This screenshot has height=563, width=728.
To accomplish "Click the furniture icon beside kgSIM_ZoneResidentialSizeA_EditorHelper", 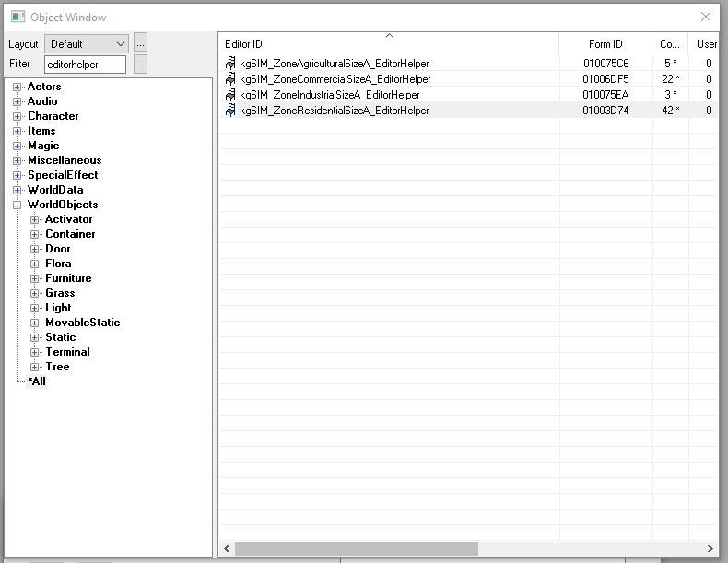I will click(230, 110).
